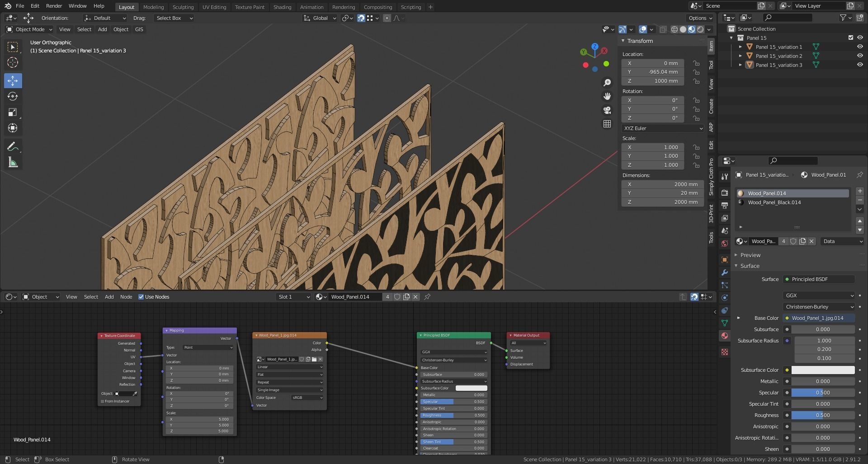Click Location Y field -965.04 mm
Image resolution: width=868 pixels, height=464 pixels.
coord(653,72)
